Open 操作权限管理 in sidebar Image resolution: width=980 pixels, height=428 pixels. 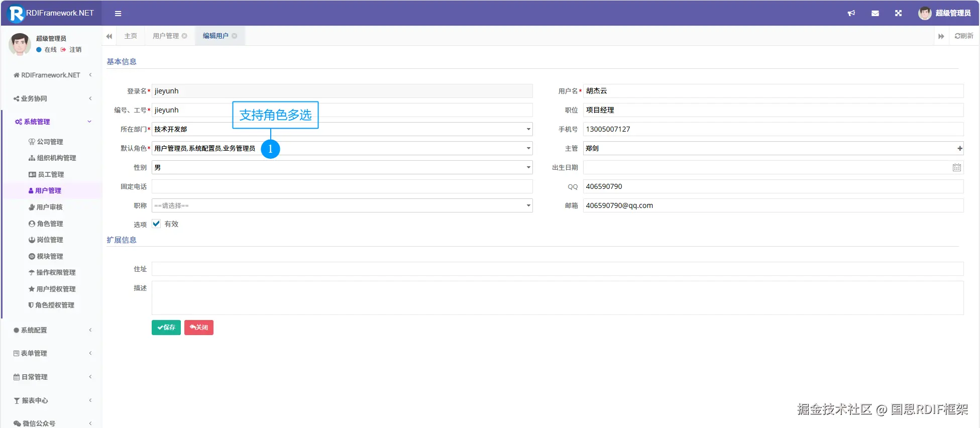tap(52, 272)
